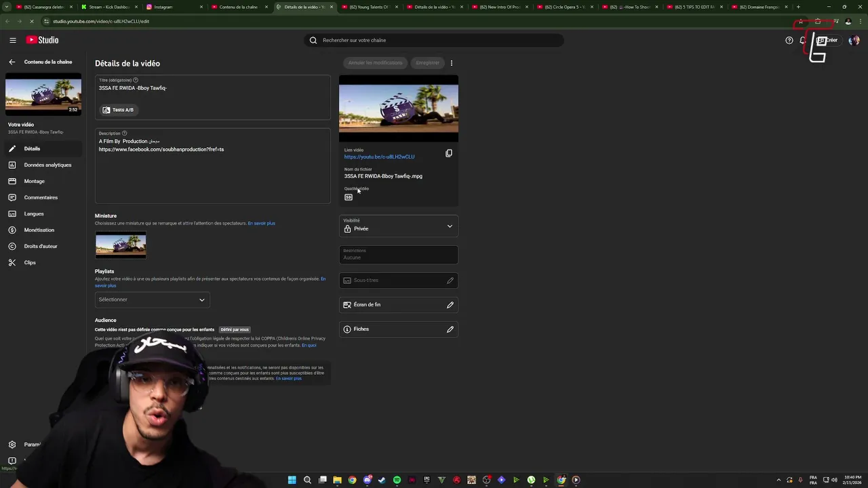Open the YouTube Studio hamburger menu
This screenshot has width=868, height=488.
click(12, 40)
